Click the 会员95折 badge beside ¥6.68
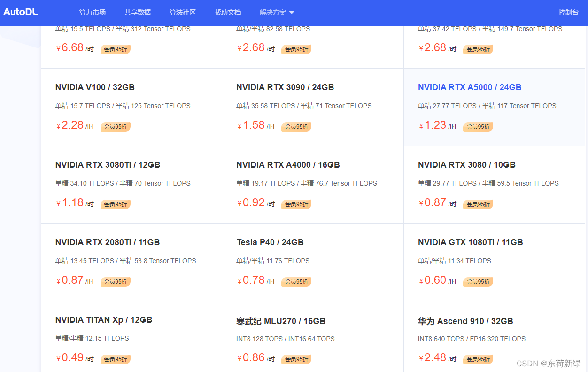The height and width of the screenshot is (372, 588). click(116, 49)
